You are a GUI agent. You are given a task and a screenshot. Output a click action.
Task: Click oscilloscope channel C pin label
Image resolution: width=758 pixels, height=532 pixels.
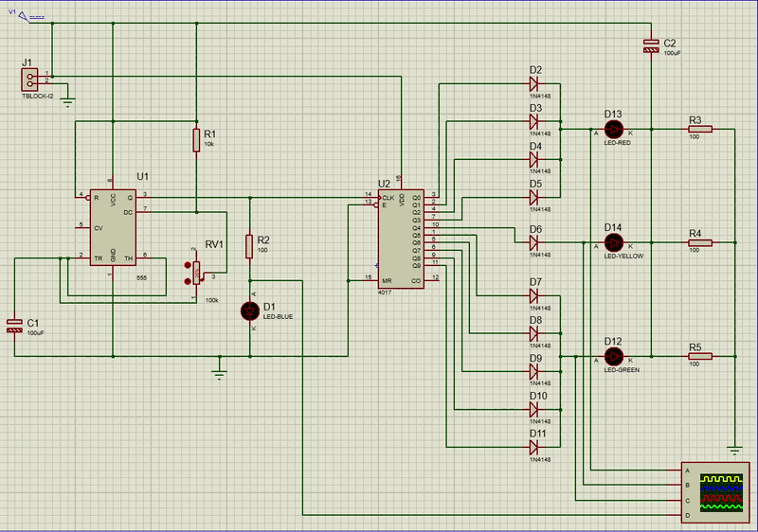pos(688,501)
